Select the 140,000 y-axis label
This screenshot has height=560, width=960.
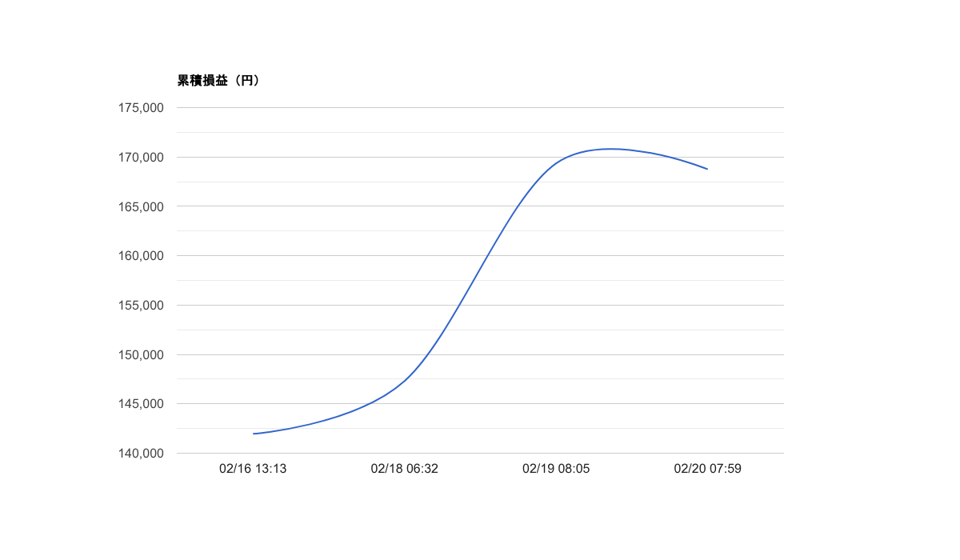click(x=142, y=454)
